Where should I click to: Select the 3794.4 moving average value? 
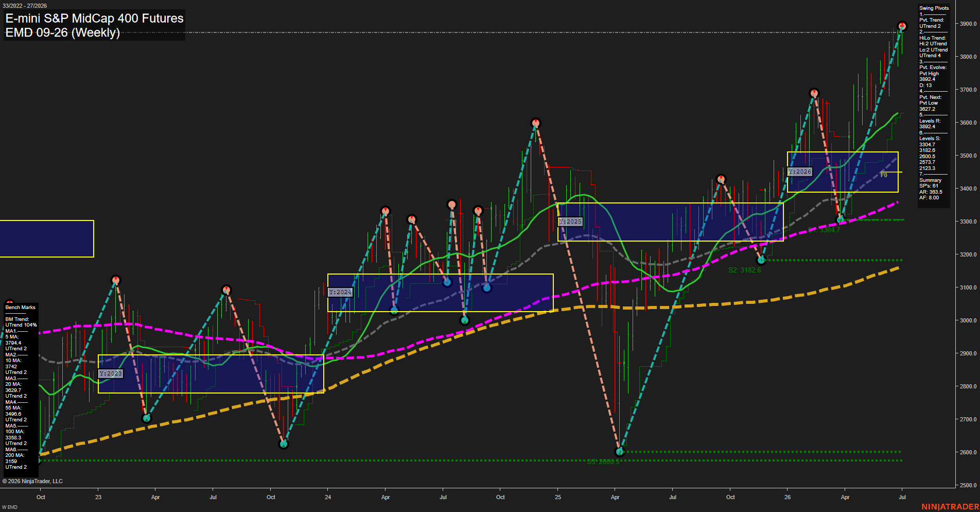point(13,343)
